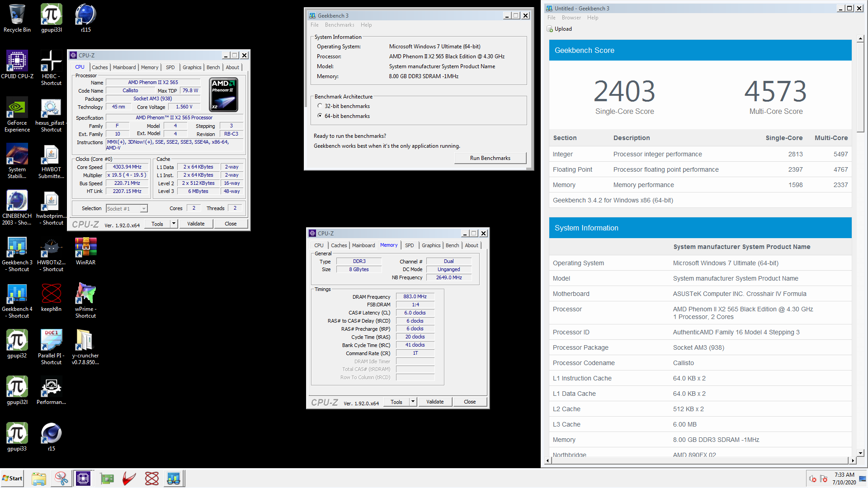
Task: Expand Tools dropdown arrow in CPU window
Action: pos(173,224)
